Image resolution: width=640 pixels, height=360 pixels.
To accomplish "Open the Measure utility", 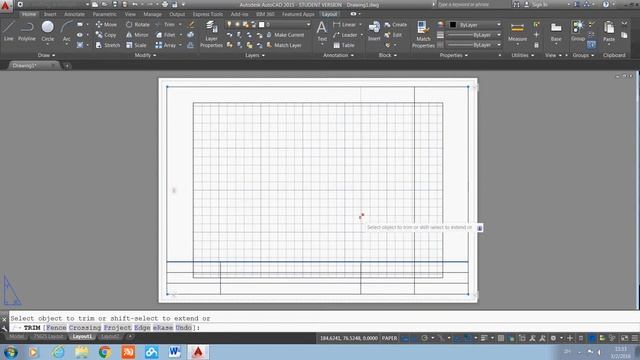I will (517, 32).
